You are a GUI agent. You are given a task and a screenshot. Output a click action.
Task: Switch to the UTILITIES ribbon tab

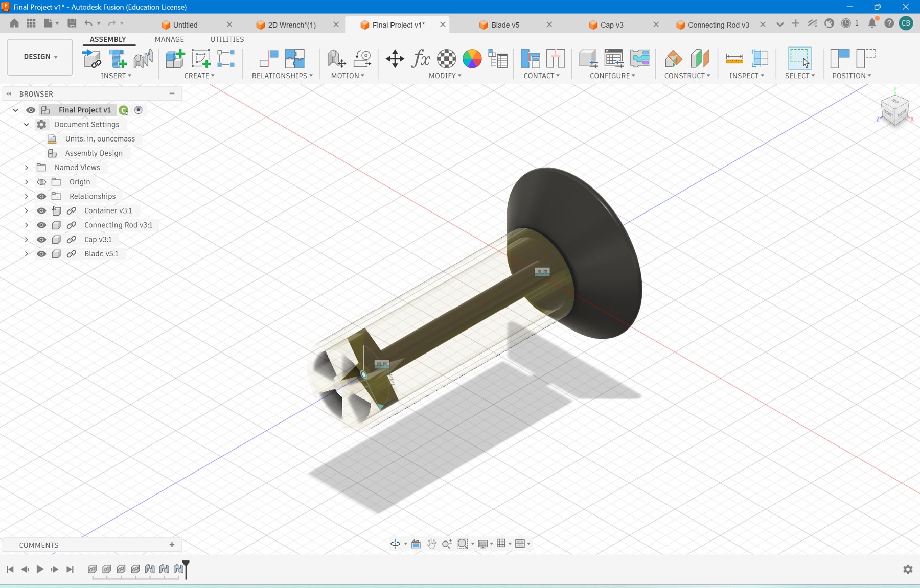[227, 39]
